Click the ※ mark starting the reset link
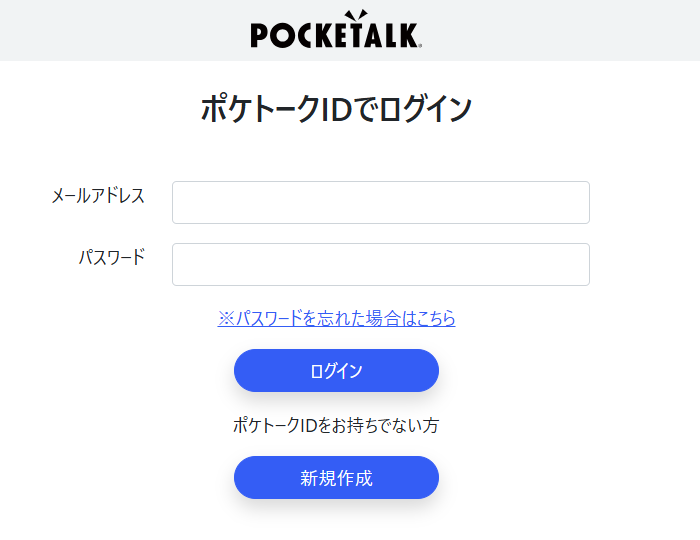The image size is (700, 540). [x=226, y=318]
